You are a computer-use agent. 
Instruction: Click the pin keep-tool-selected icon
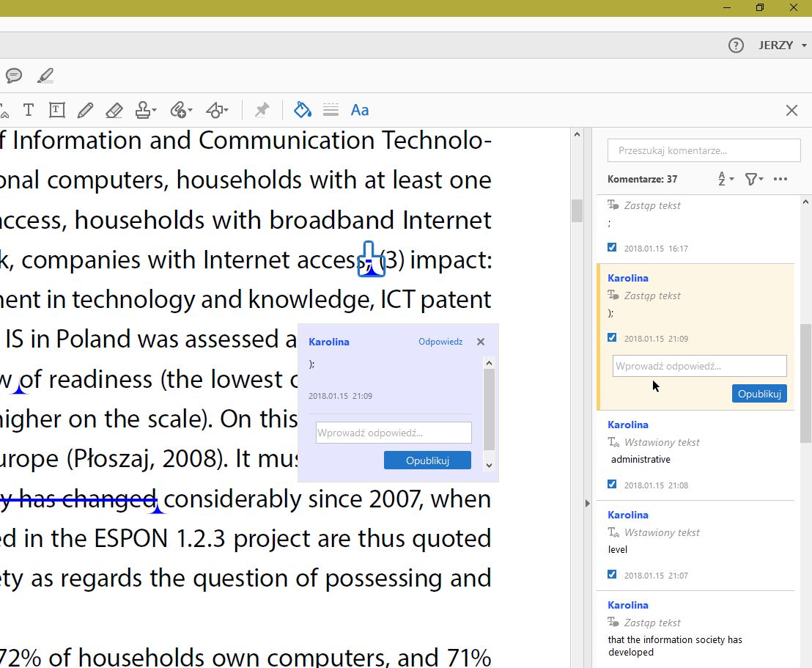(262, 110)
